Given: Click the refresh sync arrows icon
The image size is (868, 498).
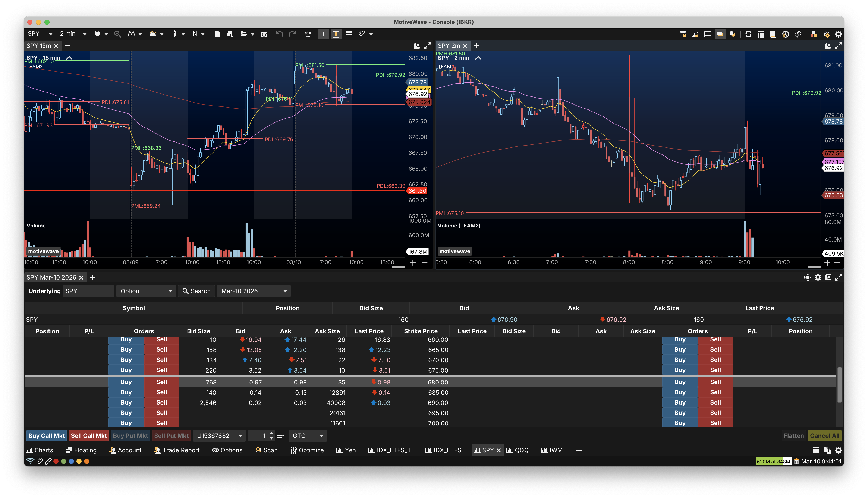Looking at the screenshot, I should click(x=748, y=34).
